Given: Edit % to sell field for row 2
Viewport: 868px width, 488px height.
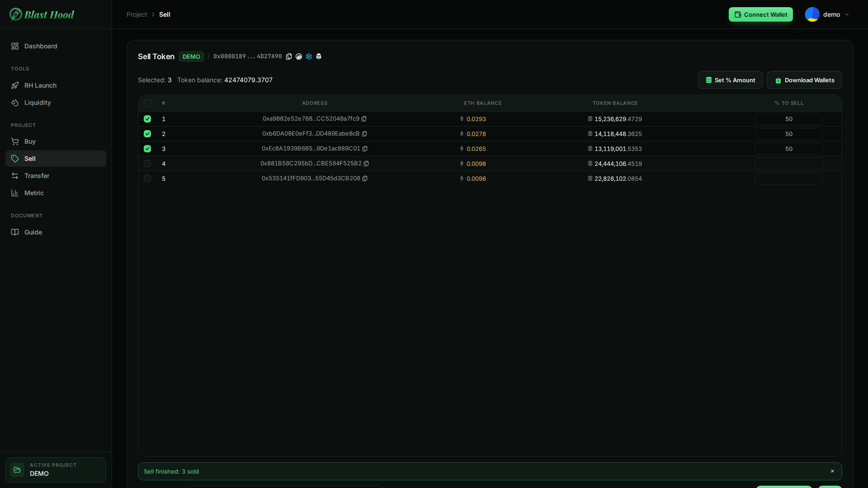Looking at the screenshot, I should click(788, 134).
